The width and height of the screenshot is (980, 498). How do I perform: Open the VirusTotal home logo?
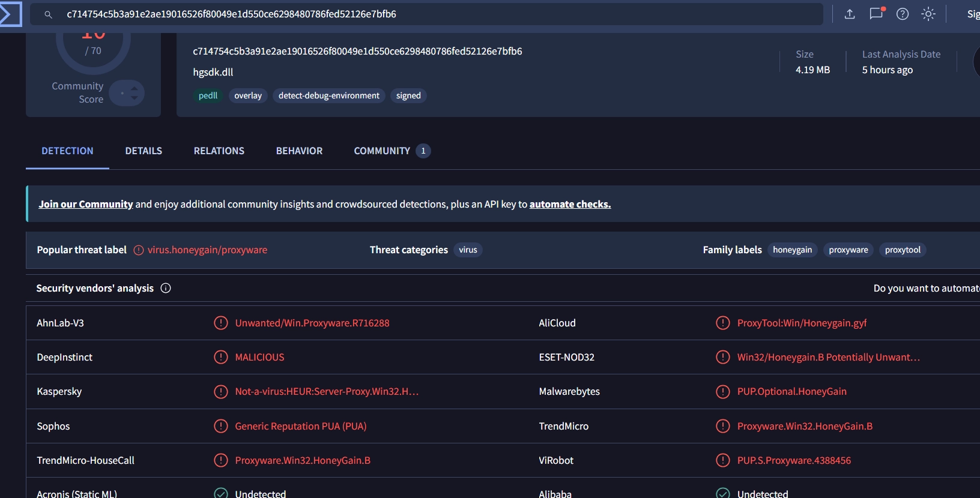10,14
